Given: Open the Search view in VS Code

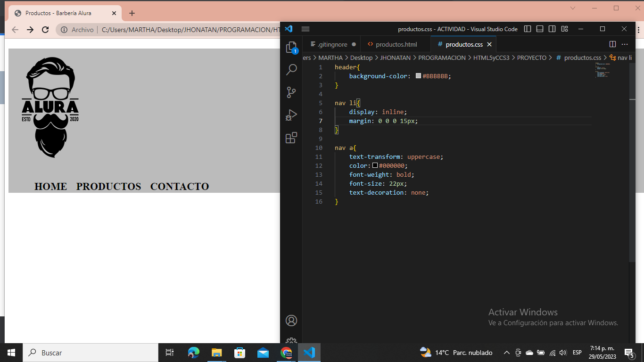Looking at the screenshot, I should coord(291,70).
